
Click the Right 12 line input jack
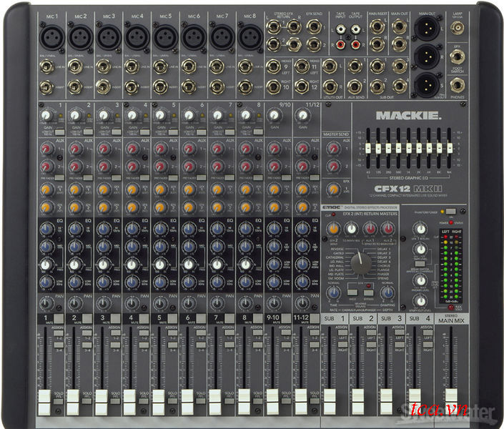(x=302, y=87)
